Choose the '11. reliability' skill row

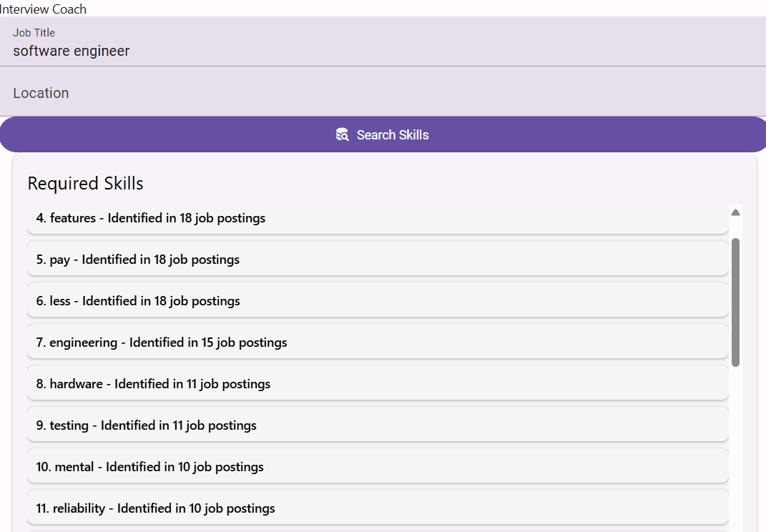click(378, 508)
